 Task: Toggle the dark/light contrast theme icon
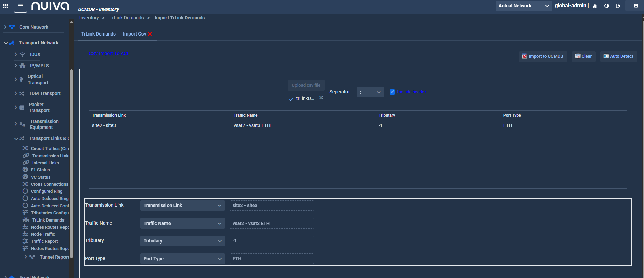[x=607, y=6]
